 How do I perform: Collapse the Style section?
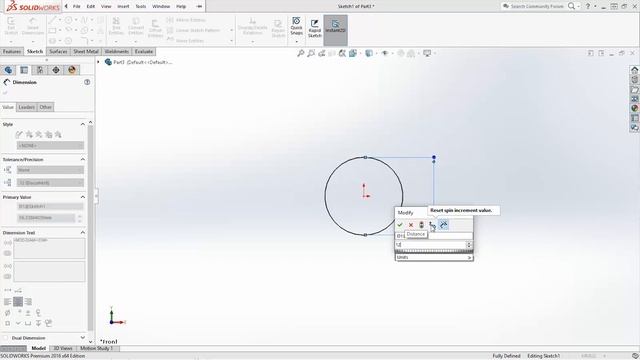tap(83, 124)
